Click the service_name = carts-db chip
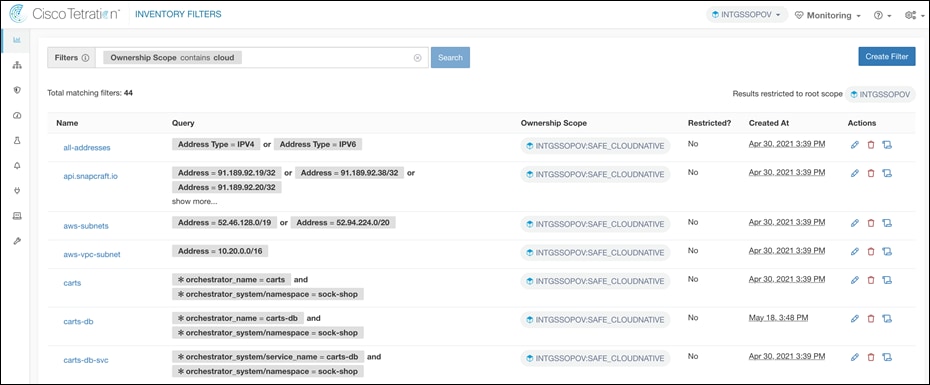Screen dimensions: 930x385 click(x=267, y=357)
